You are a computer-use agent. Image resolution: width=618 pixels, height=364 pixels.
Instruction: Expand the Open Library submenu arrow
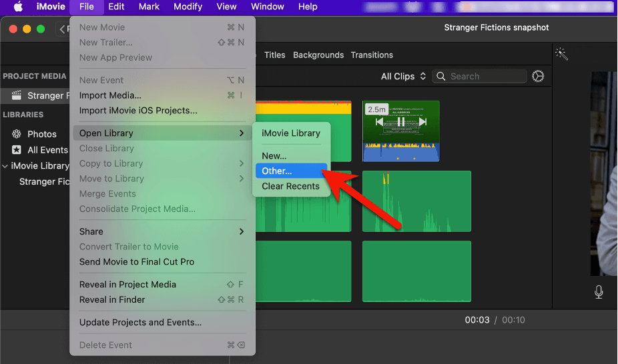click(242, 133)
